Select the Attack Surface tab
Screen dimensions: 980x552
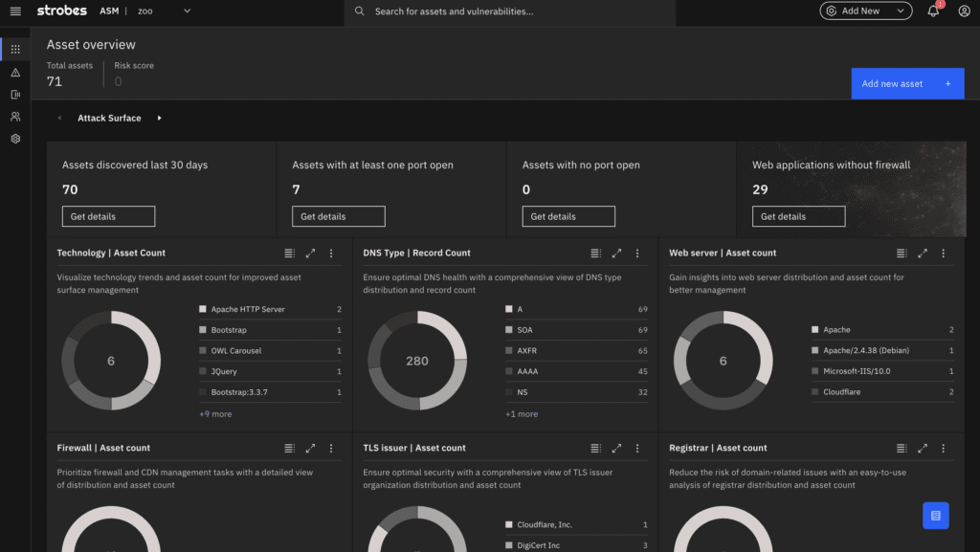109,119
